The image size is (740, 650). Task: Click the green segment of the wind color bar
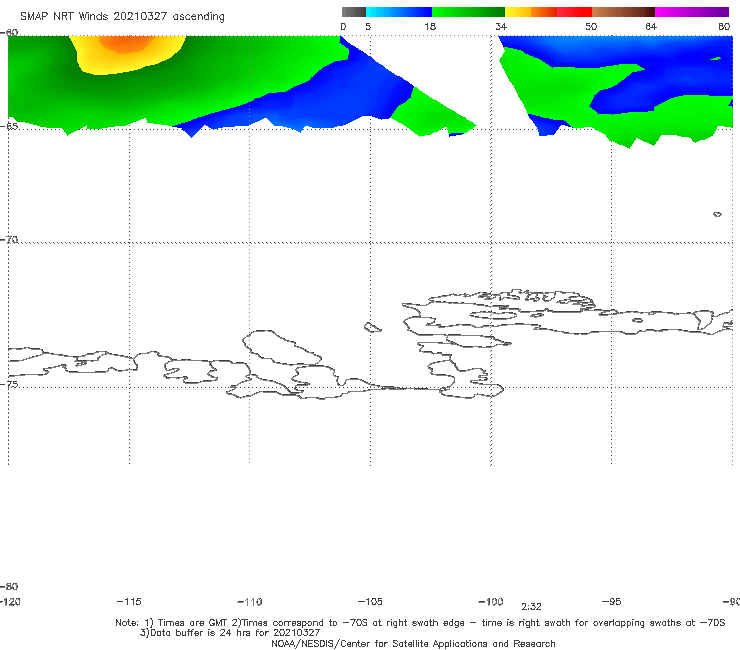468,12
